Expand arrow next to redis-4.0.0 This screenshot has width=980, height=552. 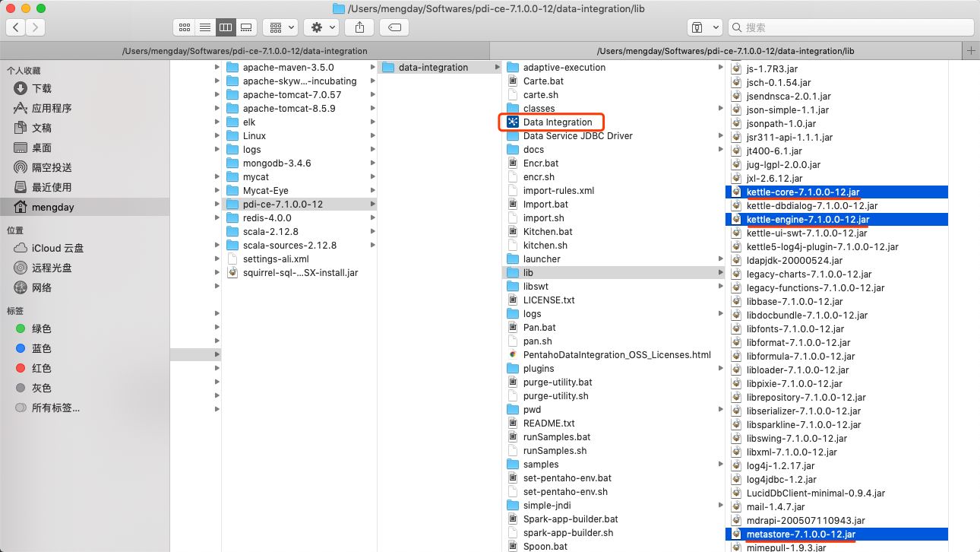click(372, 217)
